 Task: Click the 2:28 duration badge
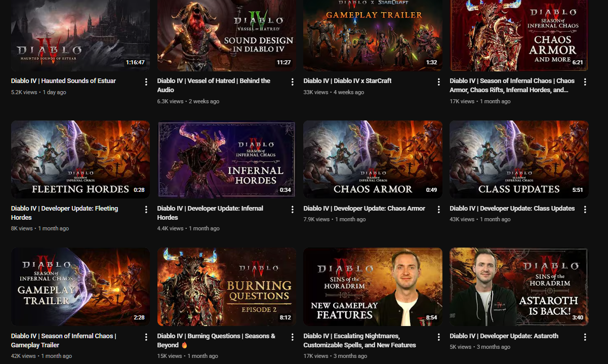pos(139,318)
